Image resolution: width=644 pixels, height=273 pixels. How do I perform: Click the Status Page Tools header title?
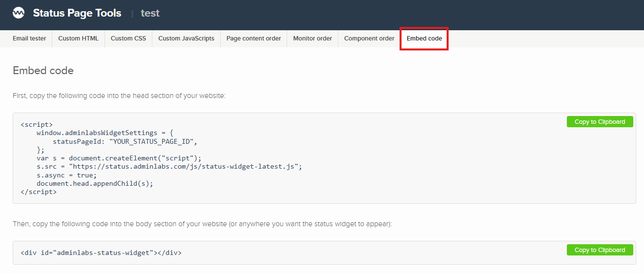click(x=77, y=13)
